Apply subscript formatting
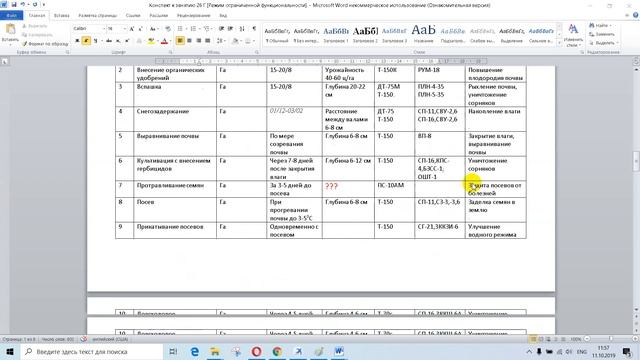This screenshot has height=360, width=640. click(x=118, y=41)
